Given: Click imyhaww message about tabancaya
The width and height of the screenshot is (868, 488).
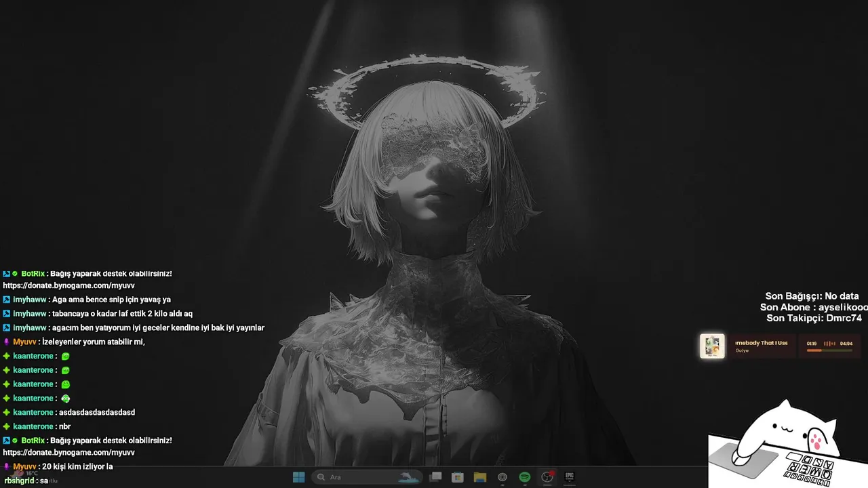Looking at the screenshot, I should pyautogui.click(x=98, y=314).
